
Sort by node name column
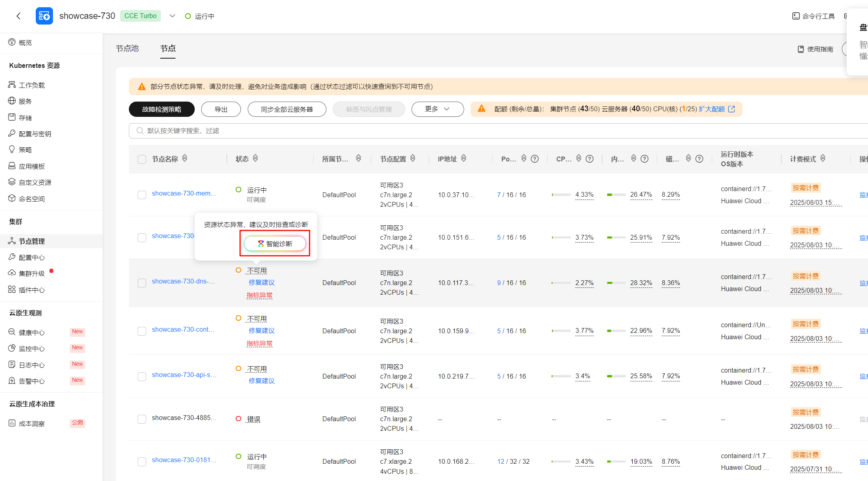[x=185, y=159]
